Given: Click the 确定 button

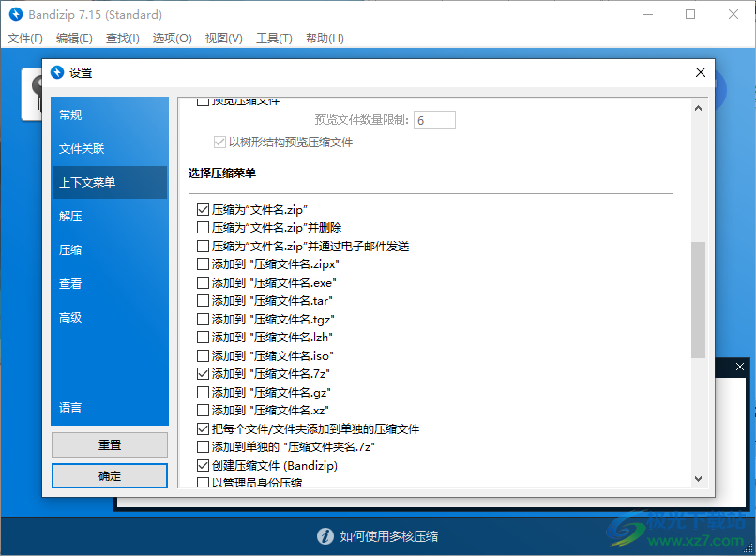Looking at the screenshot, I should pyautogui.click(x=110, y=476).
